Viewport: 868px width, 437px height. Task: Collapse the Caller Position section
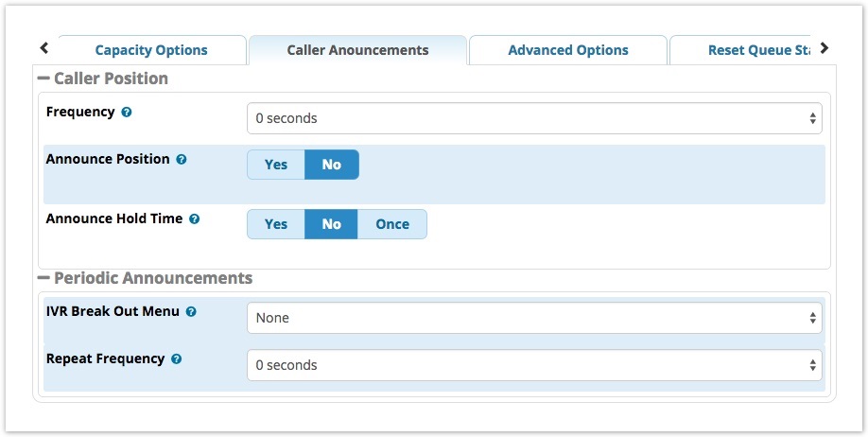[102, 79]
